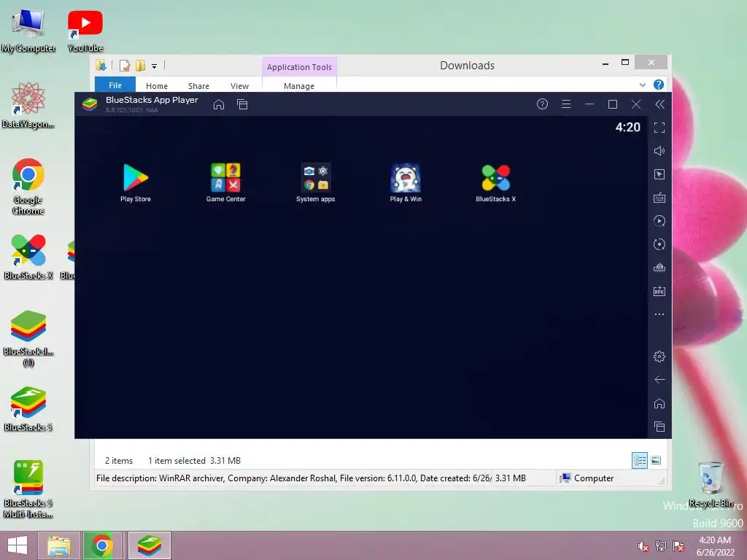Launch Game Center in BlueStacks

point(226,182)
